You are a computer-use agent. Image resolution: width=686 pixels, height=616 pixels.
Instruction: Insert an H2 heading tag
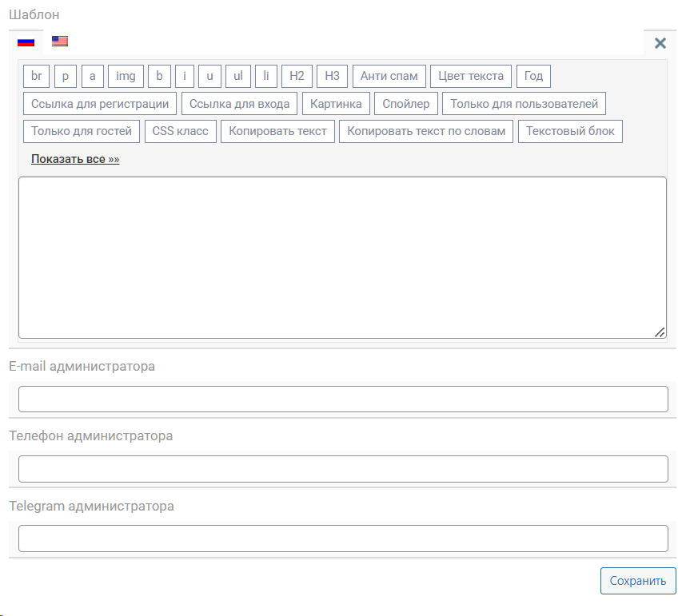coord(297,76)
